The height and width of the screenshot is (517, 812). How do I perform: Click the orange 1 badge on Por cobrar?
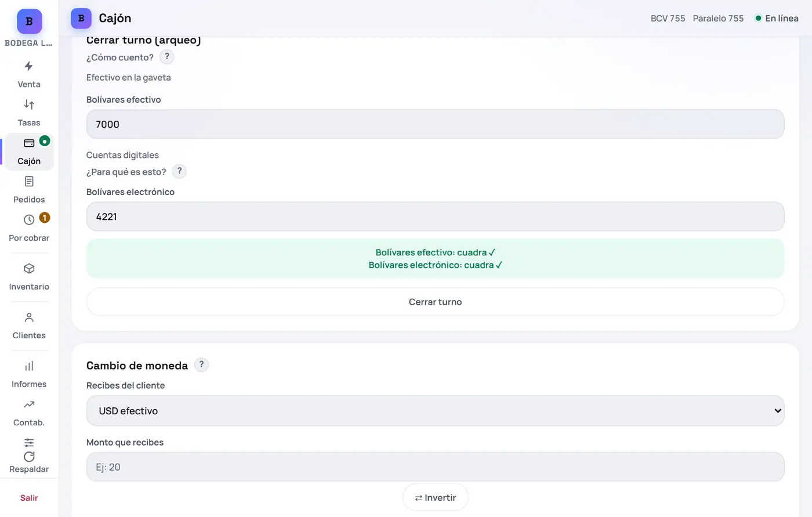coord(45,218)
